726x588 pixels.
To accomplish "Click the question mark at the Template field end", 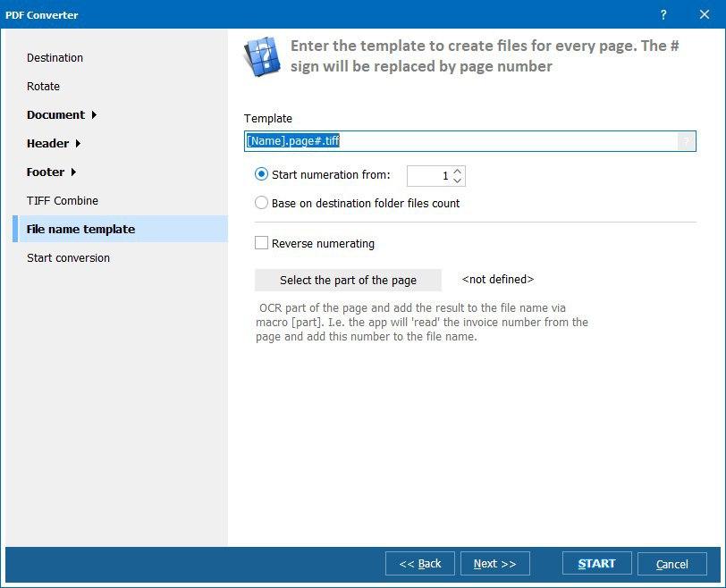I will [686, 141].
